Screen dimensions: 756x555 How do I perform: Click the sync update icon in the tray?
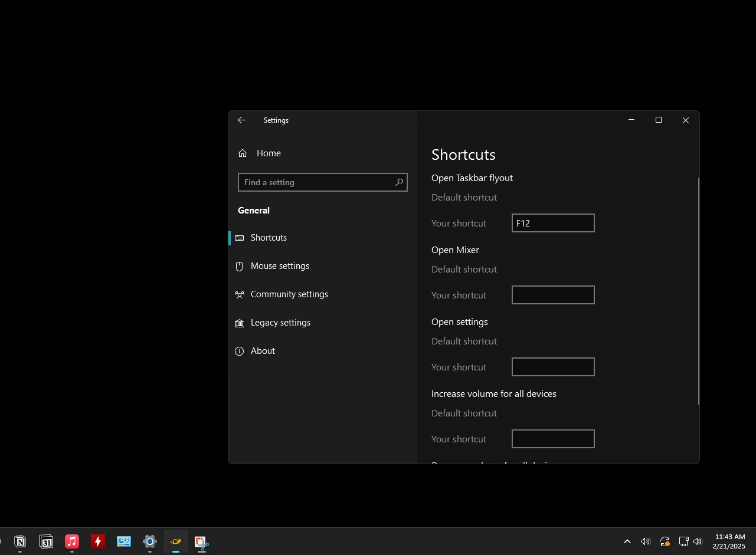[665, 541]
